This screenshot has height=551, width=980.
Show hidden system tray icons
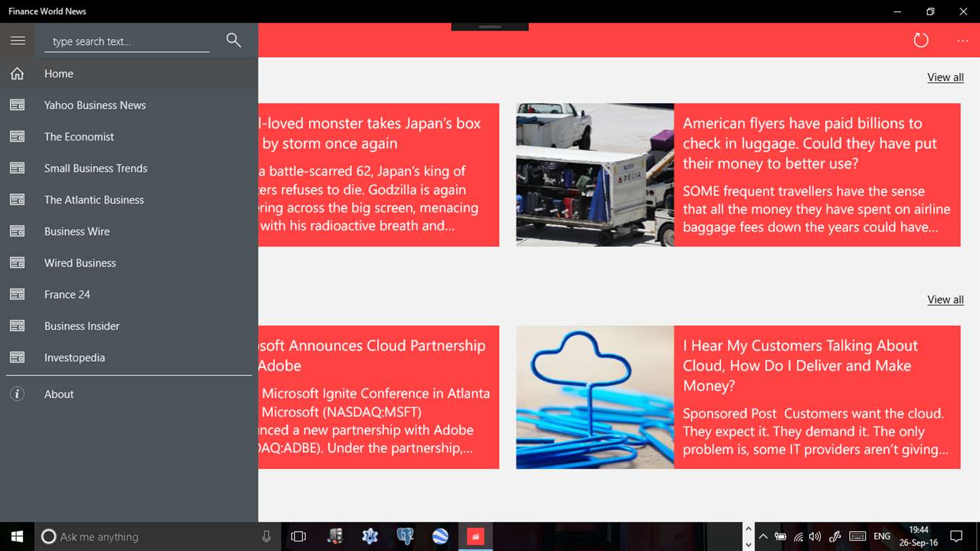click(x=763, y=537)
